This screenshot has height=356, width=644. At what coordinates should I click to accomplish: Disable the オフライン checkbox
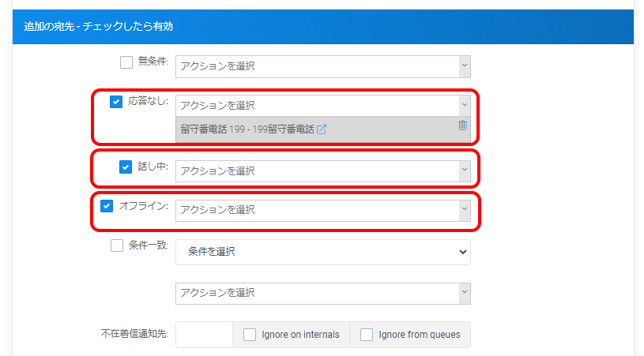click(107, 206)
